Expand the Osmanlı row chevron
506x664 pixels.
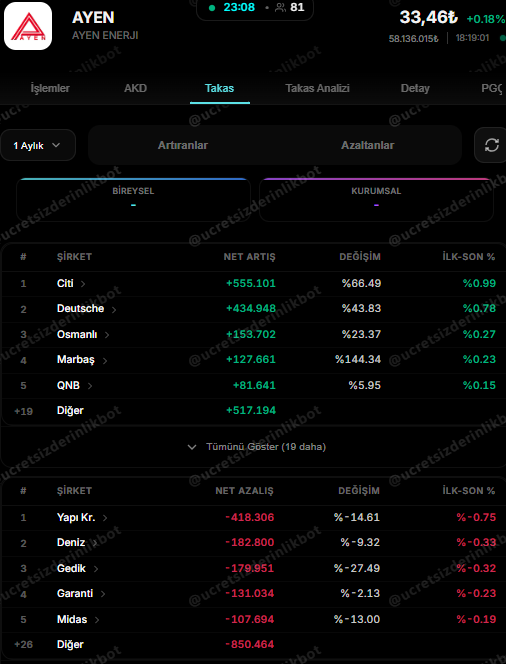click(107, 335)
